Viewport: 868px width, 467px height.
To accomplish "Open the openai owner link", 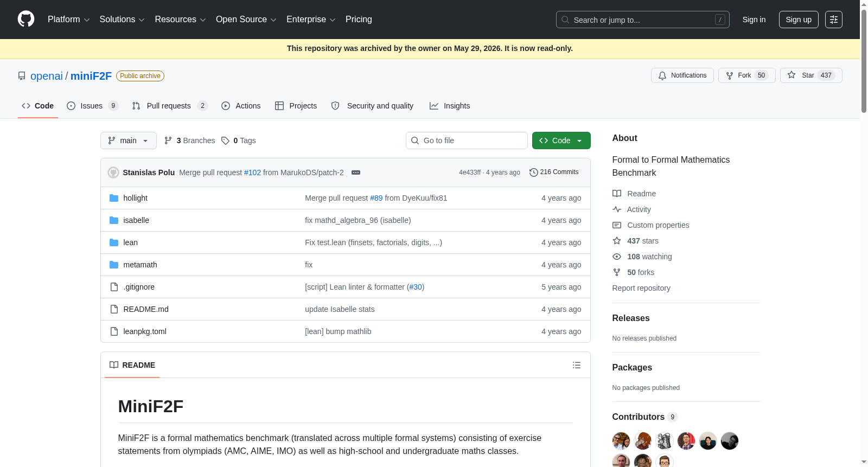I will [x=47, y=76].
